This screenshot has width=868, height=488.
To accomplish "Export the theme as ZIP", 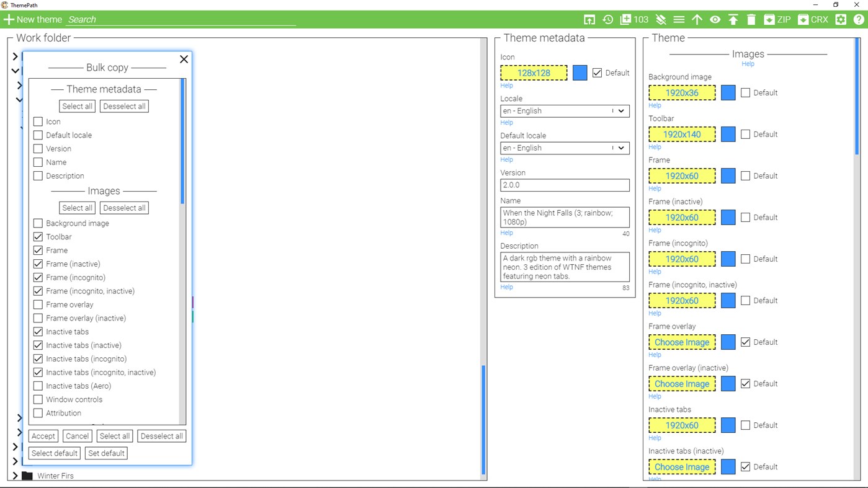I will (777, 19).
